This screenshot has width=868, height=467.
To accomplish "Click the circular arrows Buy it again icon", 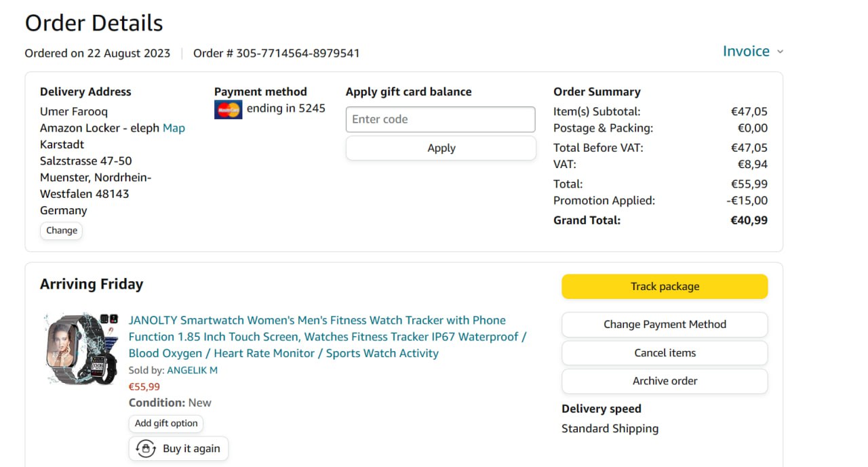I will pyautogui.click(x=146, y=449).
